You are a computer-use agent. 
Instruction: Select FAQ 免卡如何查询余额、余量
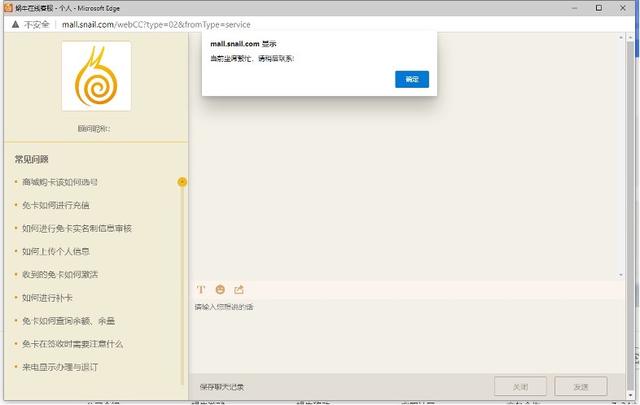68,320
